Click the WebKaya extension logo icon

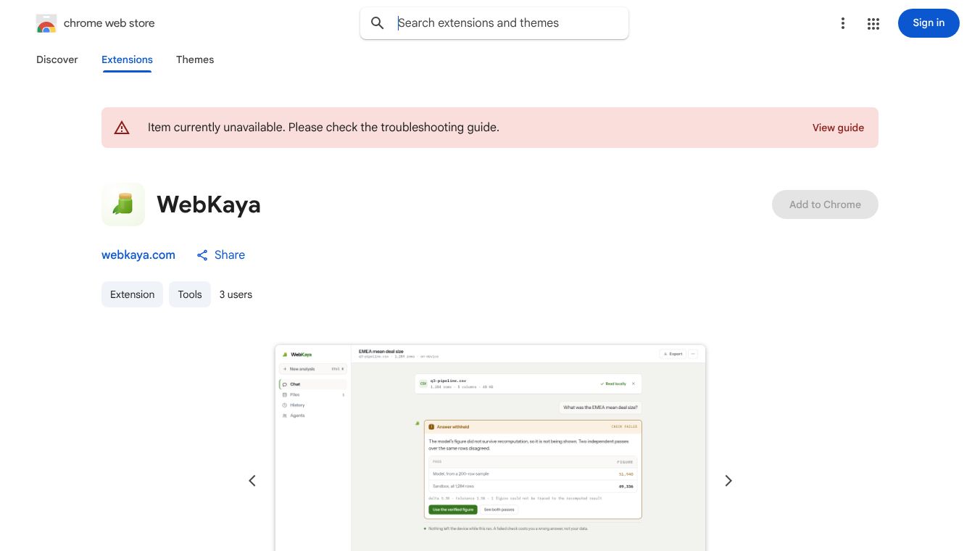tap(123, 204)
